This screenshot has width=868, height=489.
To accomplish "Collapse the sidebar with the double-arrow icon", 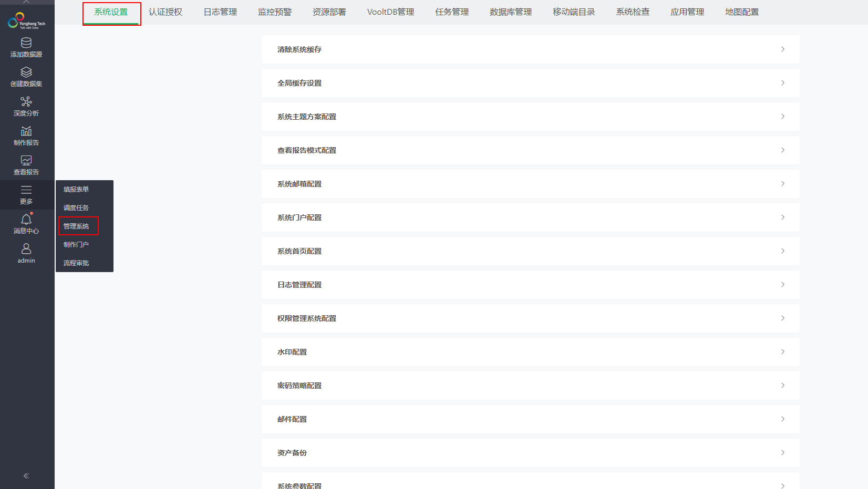I will pyautogui.click(x=26, y=476).
